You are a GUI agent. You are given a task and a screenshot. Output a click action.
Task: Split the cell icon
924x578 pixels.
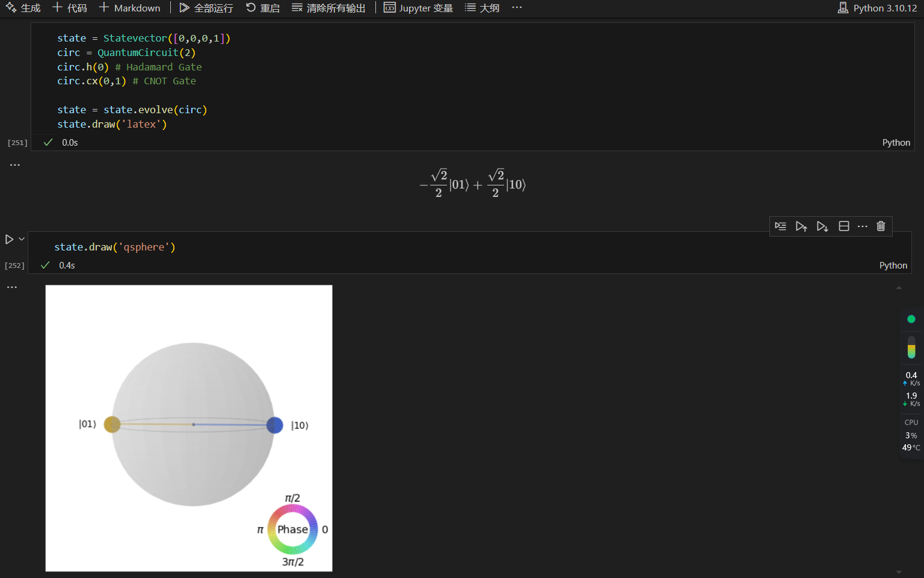click(x=844, y=226)
